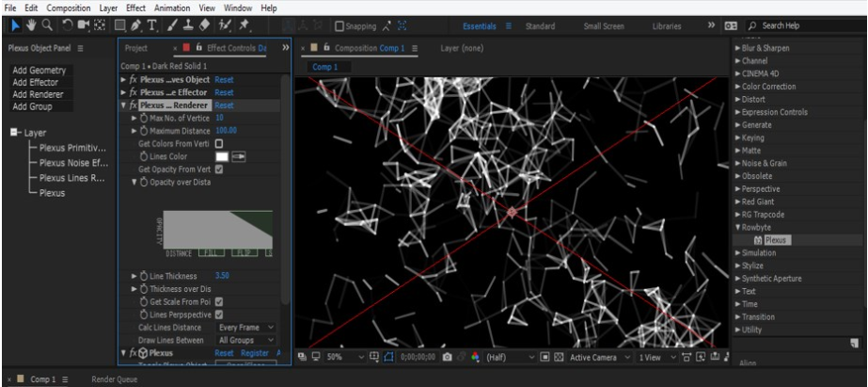Uncheck the Lines Perspective checkbox

pyautogui.click(x=219, y=314)
